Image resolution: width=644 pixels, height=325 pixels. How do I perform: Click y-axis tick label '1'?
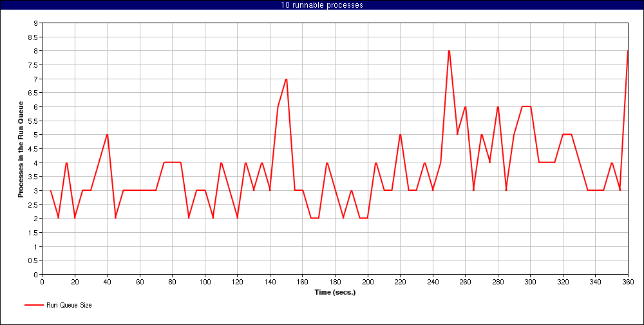pyautogui.click(x=35, y=246)
